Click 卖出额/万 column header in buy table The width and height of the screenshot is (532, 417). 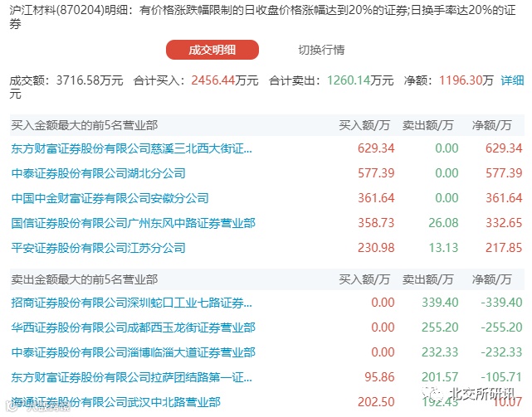[x=427, y=125]
